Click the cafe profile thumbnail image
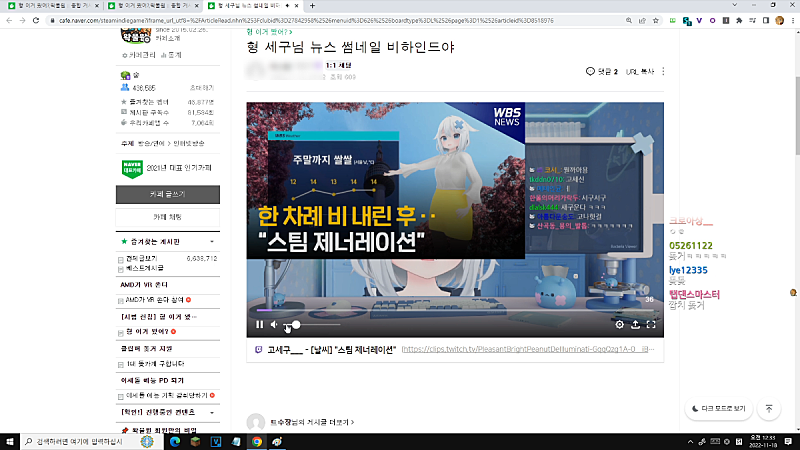800x450 pixels. (x=136, y=36)
